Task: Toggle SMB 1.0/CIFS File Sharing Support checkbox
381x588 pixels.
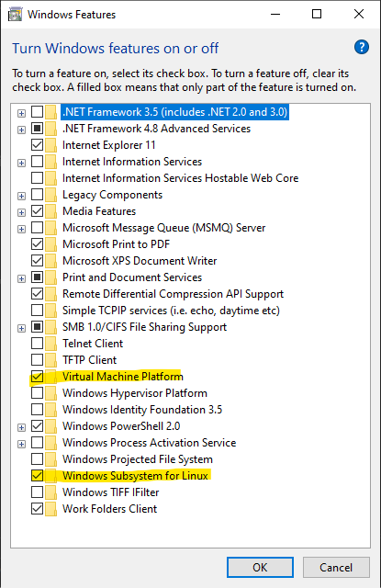Action: 37,327
